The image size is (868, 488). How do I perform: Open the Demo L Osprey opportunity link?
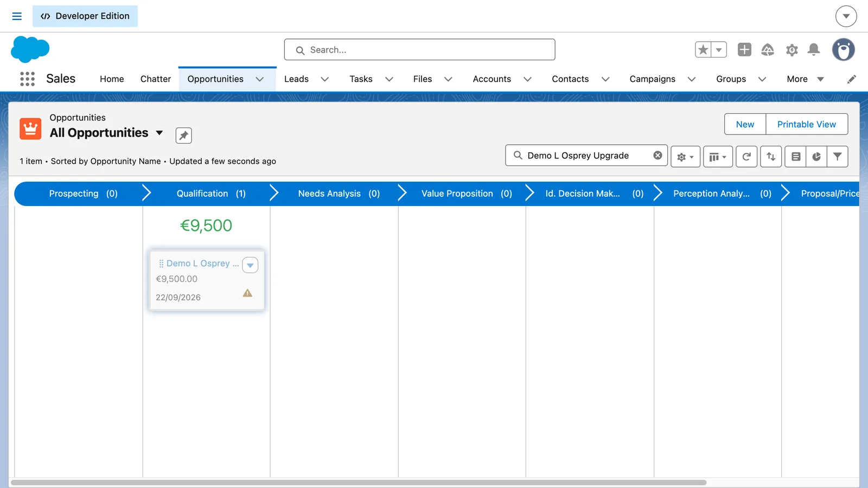[202, 264]
